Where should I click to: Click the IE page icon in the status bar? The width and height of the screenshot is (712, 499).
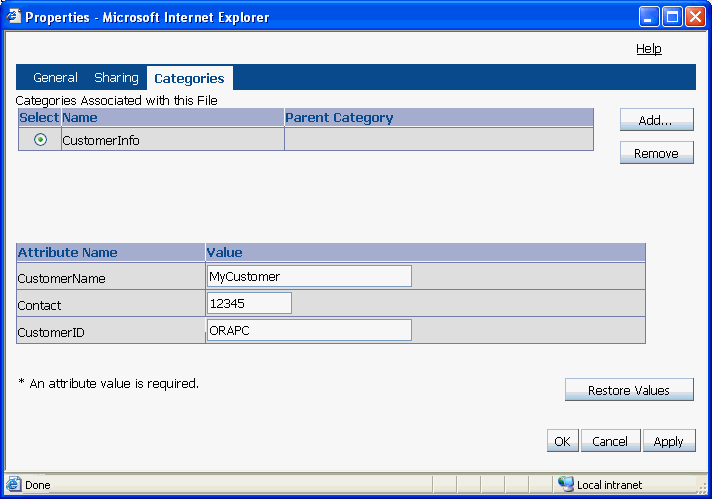[14, 484]
